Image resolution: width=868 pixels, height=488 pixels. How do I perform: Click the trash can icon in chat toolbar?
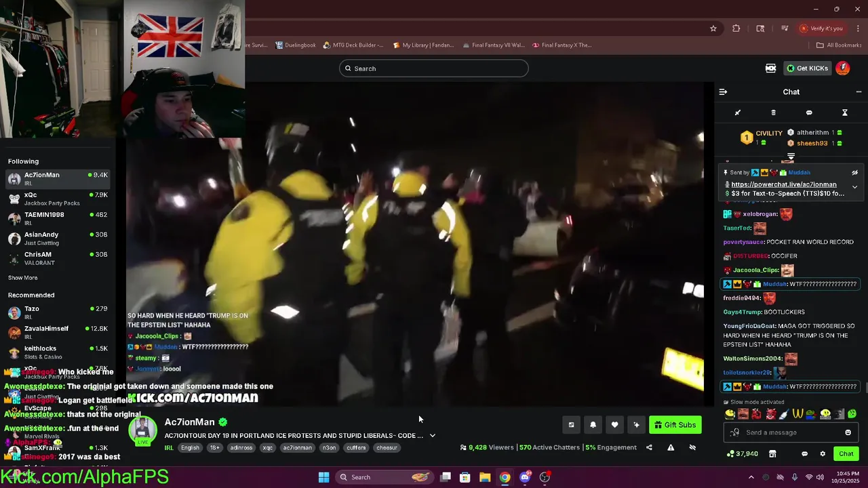click(773, 113)
